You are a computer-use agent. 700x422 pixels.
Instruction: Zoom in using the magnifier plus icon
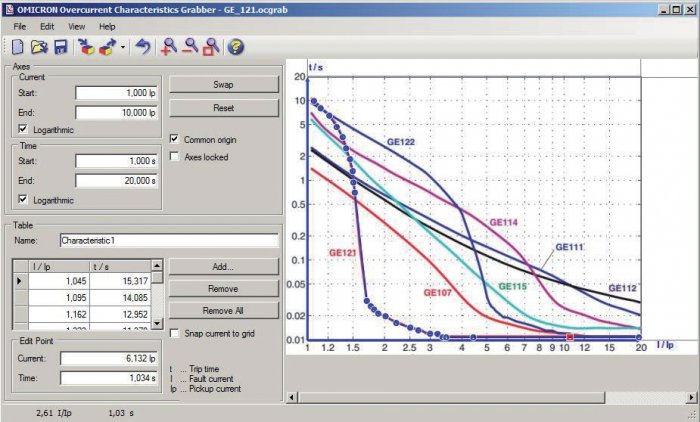tap(168, 46)
